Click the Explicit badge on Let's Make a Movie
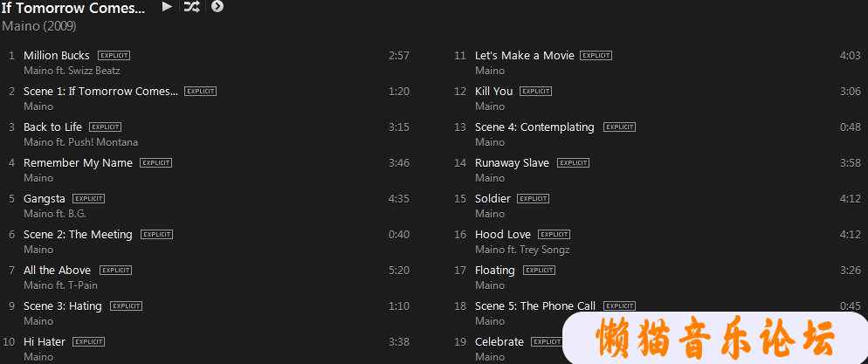This screenshot has height=364, width=868. point(596,56)
